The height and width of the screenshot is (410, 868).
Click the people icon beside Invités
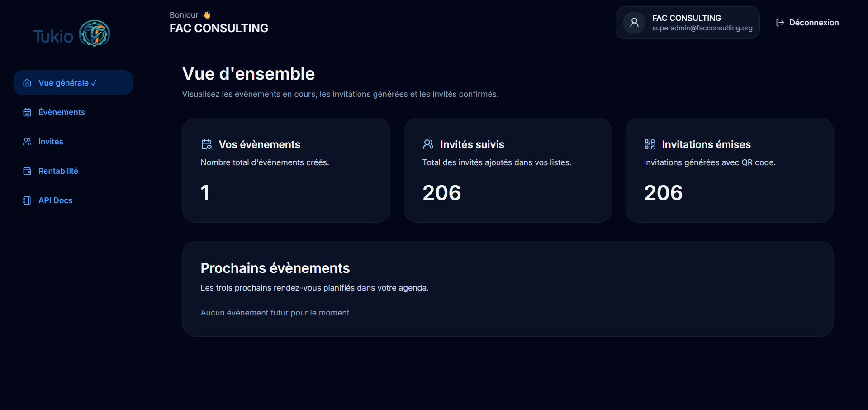click(x=27, y=142)
